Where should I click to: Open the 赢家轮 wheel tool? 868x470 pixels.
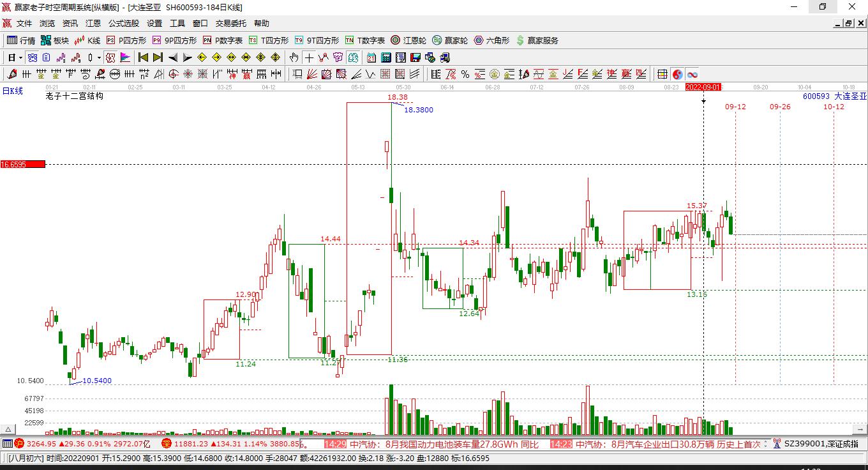tap(450, 40)
